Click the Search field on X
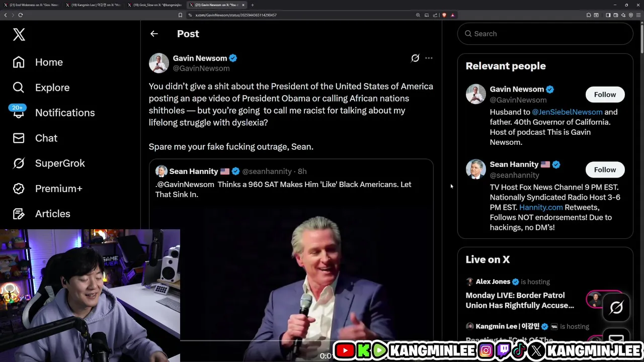 545,34
